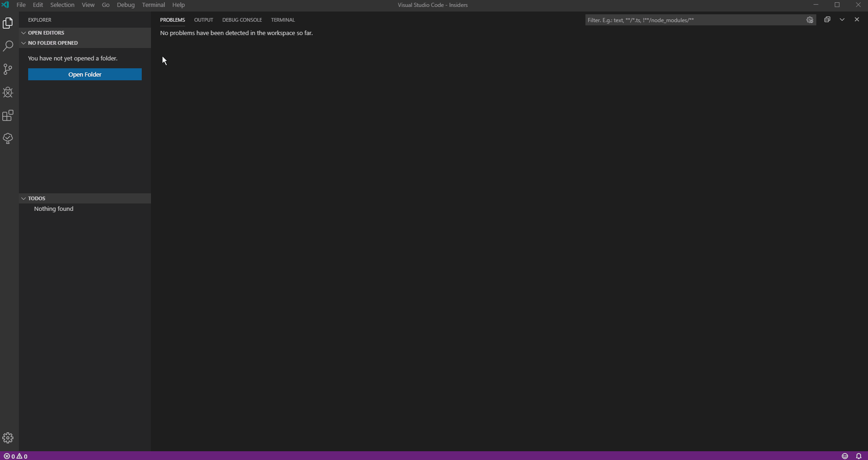Collapse the No Folder Opened section
The width and height of the screenshot is (868, 460).
point(85,43)
